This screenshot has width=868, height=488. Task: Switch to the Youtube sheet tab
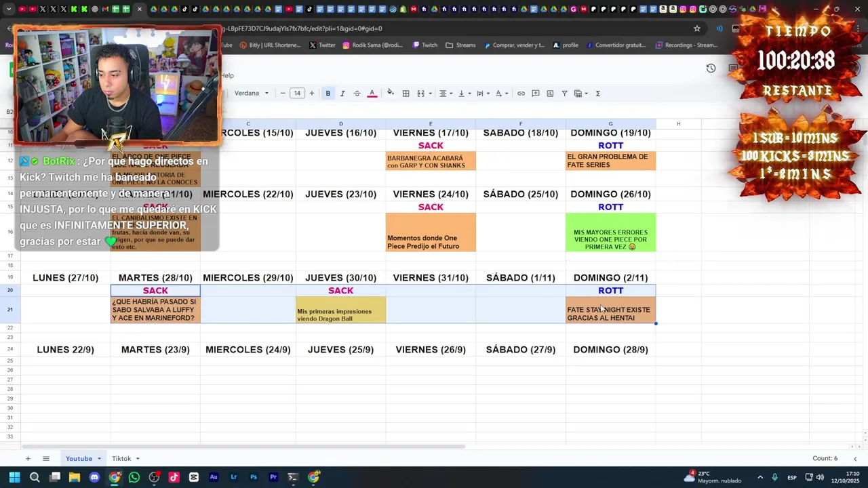click(x=79, y=459)
